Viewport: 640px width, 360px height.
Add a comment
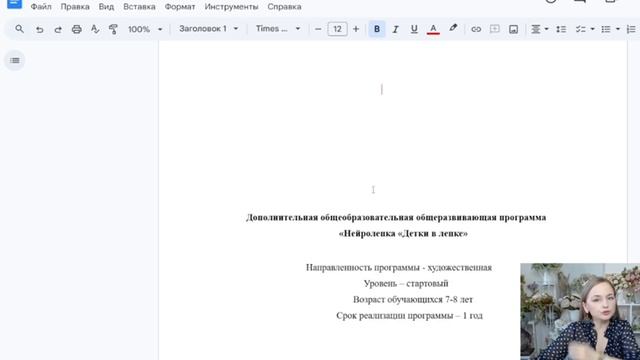click(x=495, y=29)
